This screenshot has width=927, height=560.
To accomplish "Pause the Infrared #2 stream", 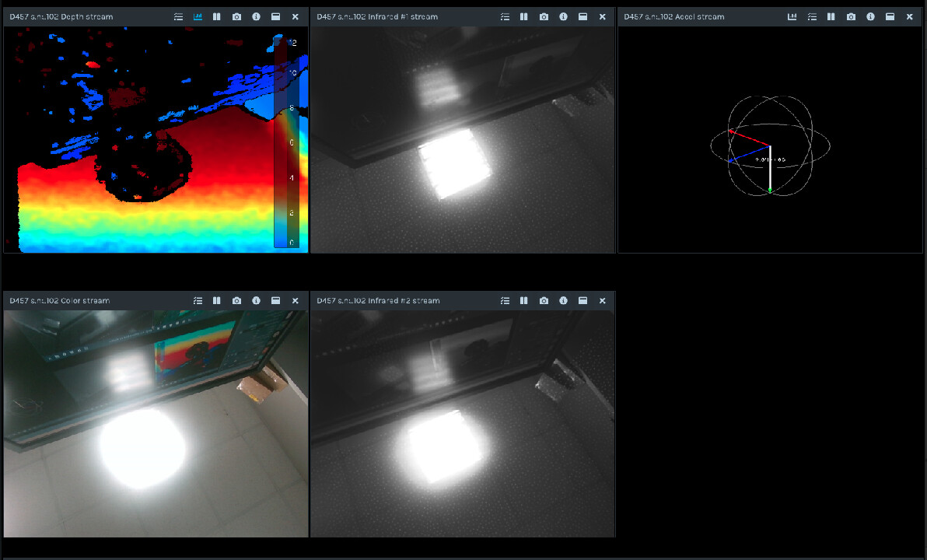I will 524,300.
